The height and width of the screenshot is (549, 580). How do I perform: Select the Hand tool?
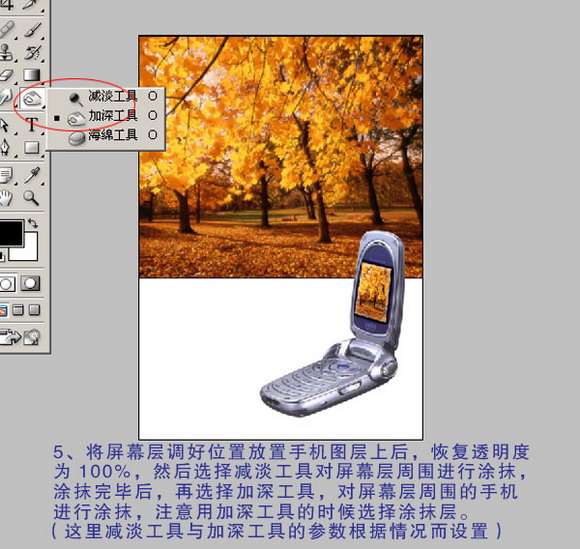[6, 198]
